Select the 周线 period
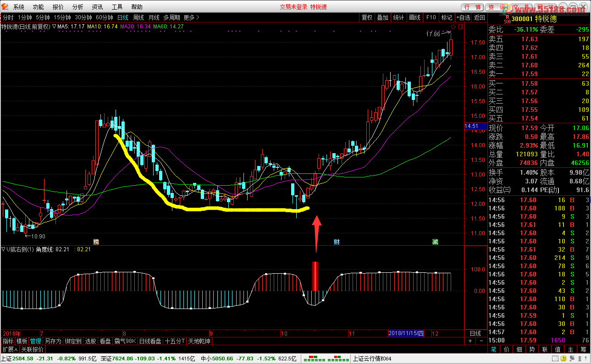The height and width of the screenshot is (364, 591). 138,17
